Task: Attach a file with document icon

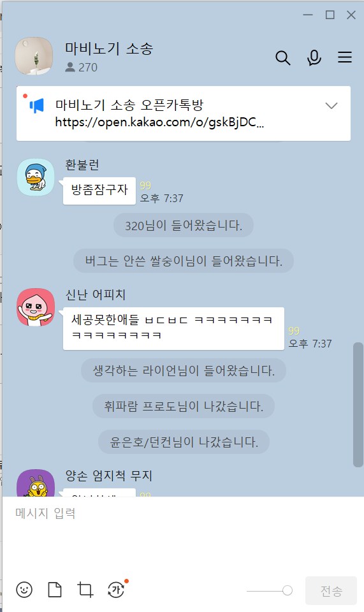Action: pos(55,589)
